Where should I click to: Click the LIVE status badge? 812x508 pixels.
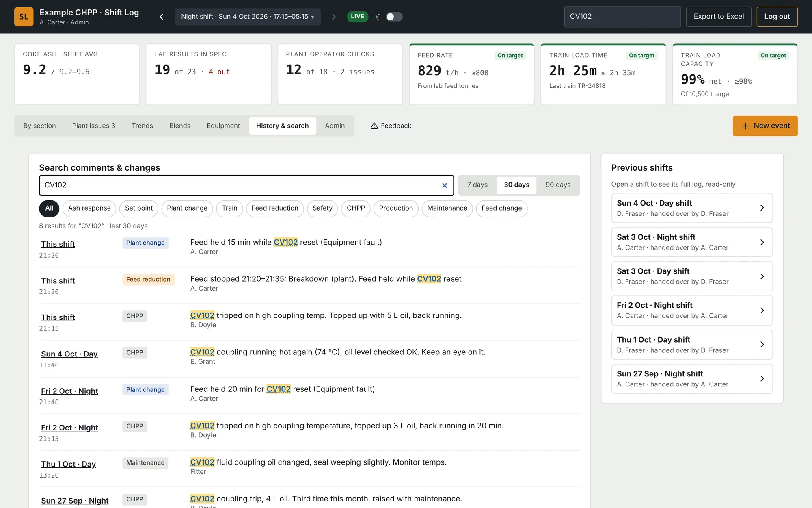[x=357, y=17]
